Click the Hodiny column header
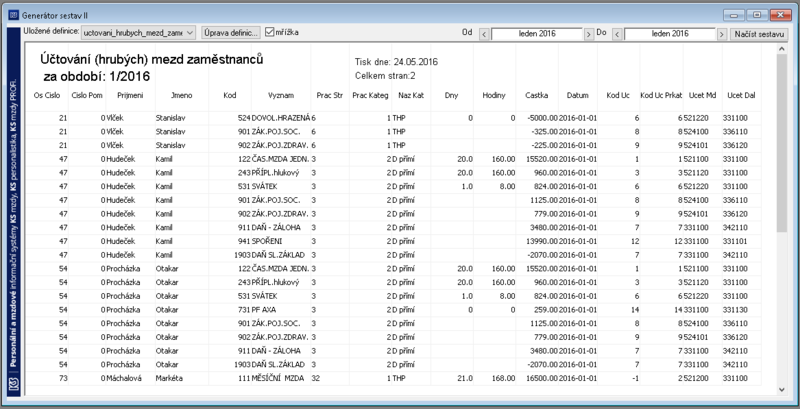Viewport: 800px width, 409px height. pos(494,95)
